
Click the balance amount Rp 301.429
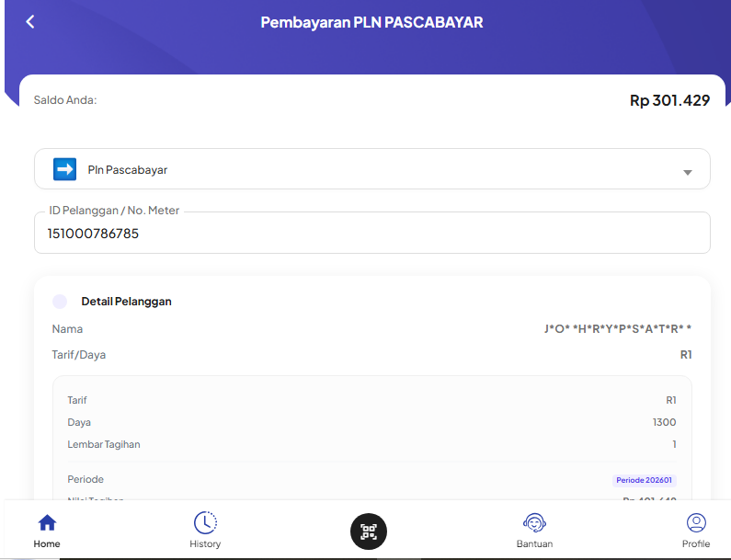point(670,100)
